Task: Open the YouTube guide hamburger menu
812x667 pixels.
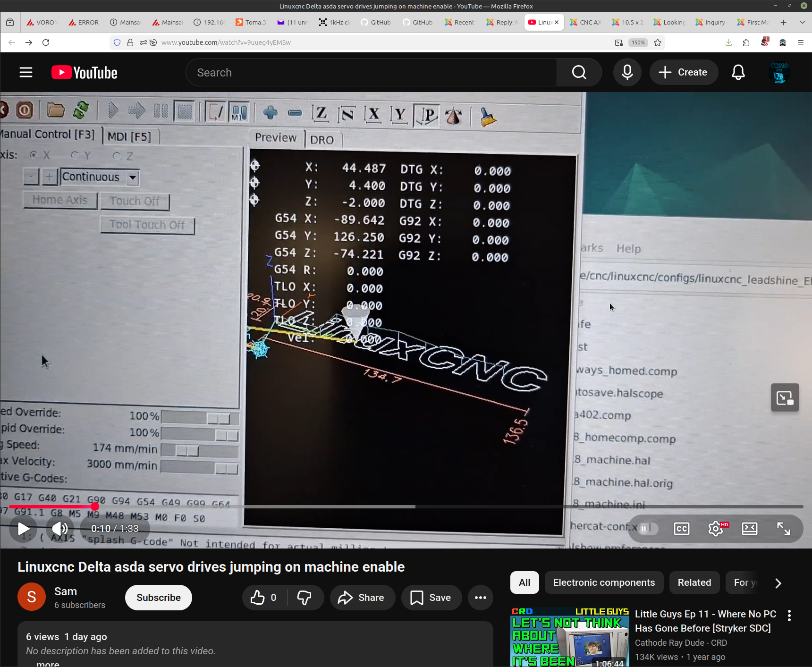Action: 26,72
